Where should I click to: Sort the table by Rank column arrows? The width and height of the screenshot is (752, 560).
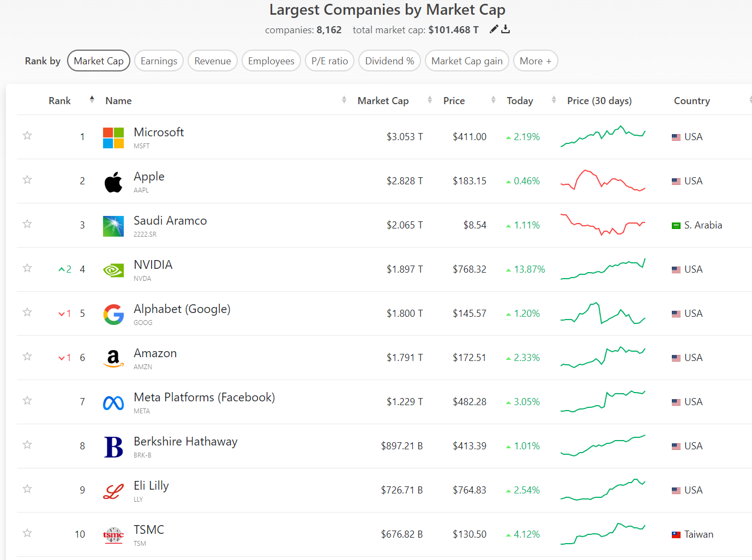point(92,100)
